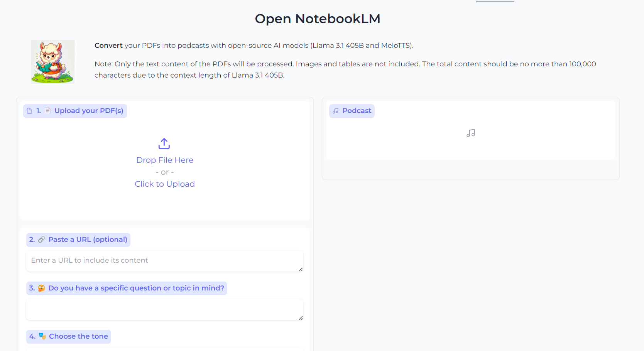644x351 pixels.
Task: Click the music note icon in Podcast label
Action: [x=336, y=111]
